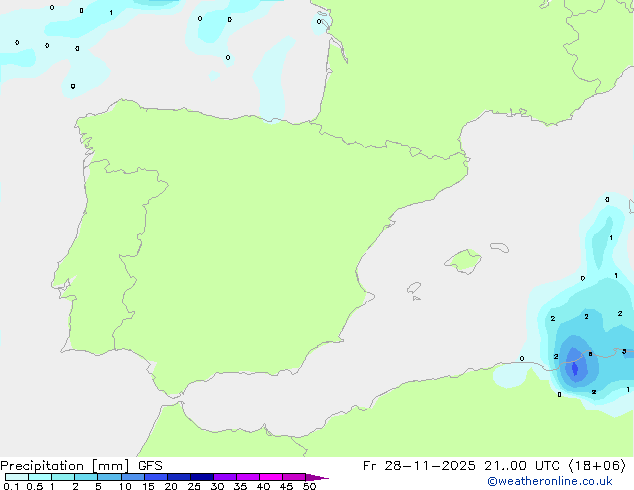Image resolution: width=634 pixels, height=490 pixels.
Task: Click the legend value '20'
Action: tap(171, 486)
